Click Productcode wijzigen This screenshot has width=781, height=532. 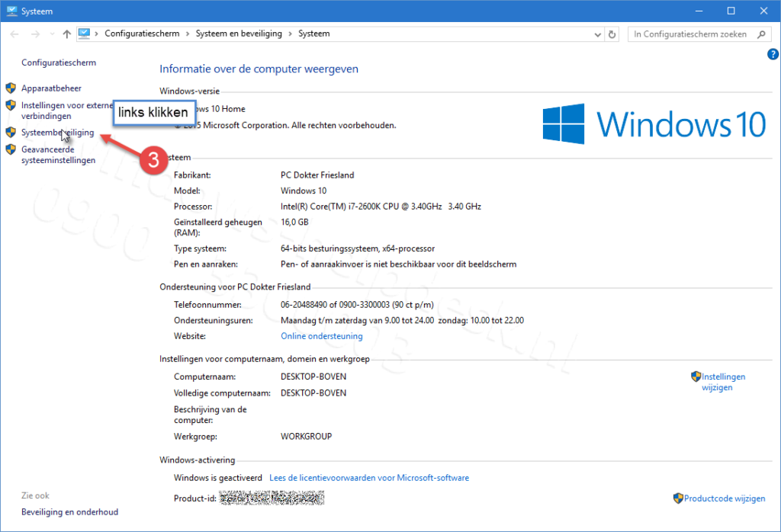click(x=724, y=498)
